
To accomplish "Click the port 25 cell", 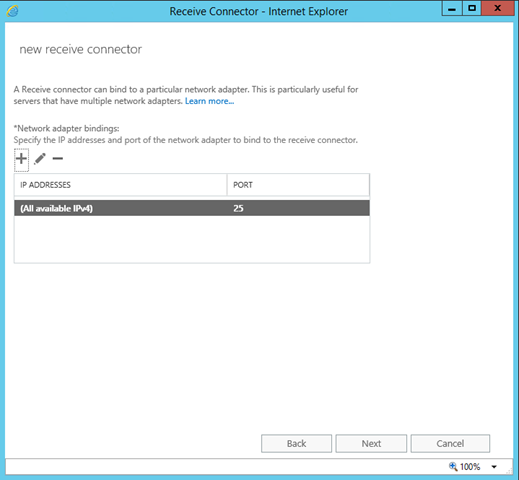I will (238, 208).
